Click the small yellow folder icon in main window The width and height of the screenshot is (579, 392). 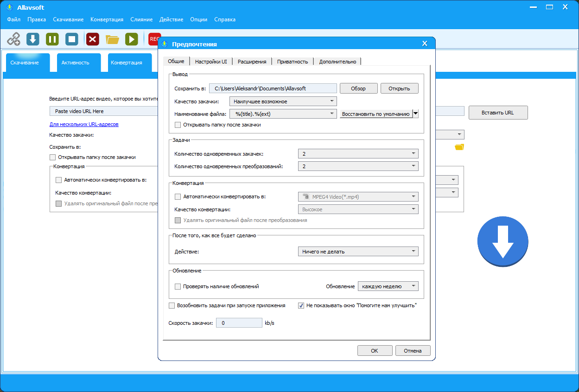click(x=459, y=147)
